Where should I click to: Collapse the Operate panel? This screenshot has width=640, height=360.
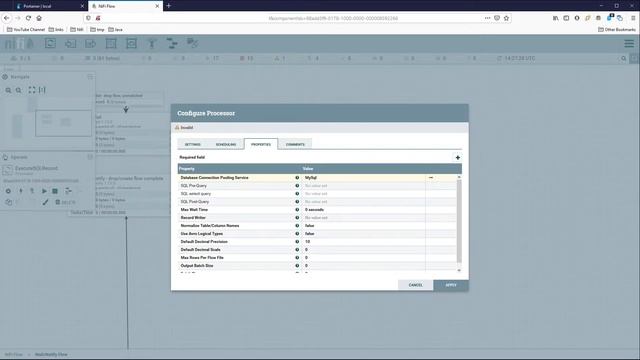coord(90,157)
